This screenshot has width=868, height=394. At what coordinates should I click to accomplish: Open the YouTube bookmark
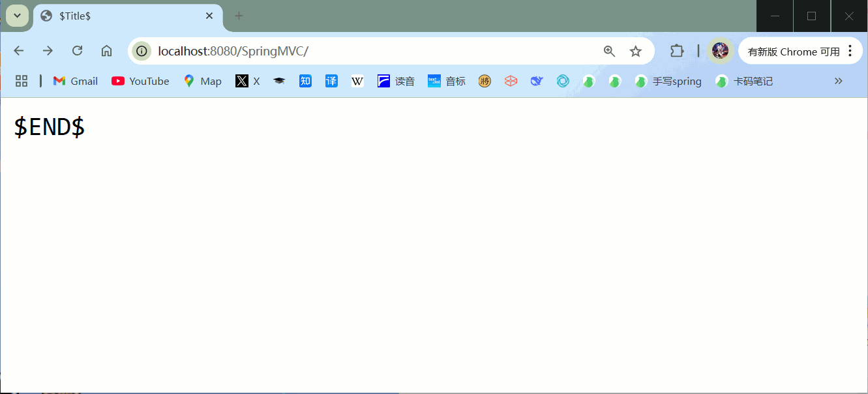pos(140,81)
